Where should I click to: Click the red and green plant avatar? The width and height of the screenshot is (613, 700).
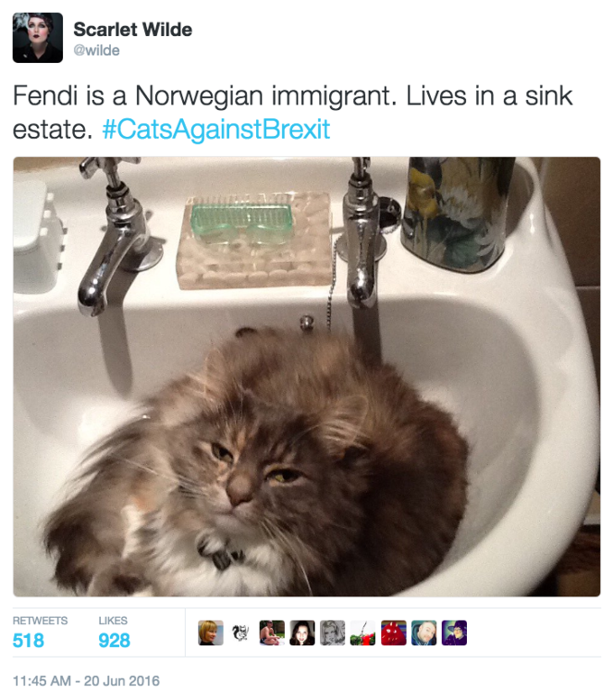(362, 632)
